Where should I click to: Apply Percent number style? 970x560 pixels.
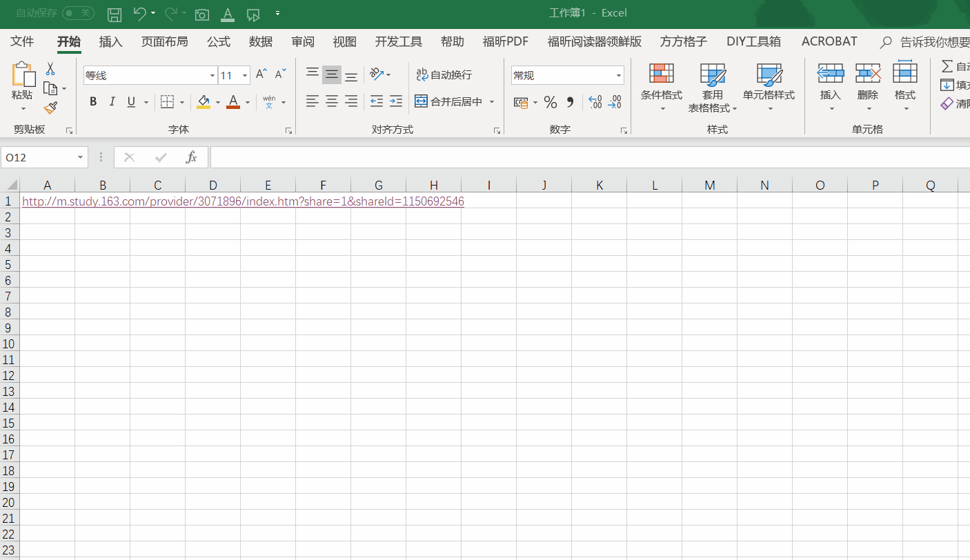coord(550,101)
